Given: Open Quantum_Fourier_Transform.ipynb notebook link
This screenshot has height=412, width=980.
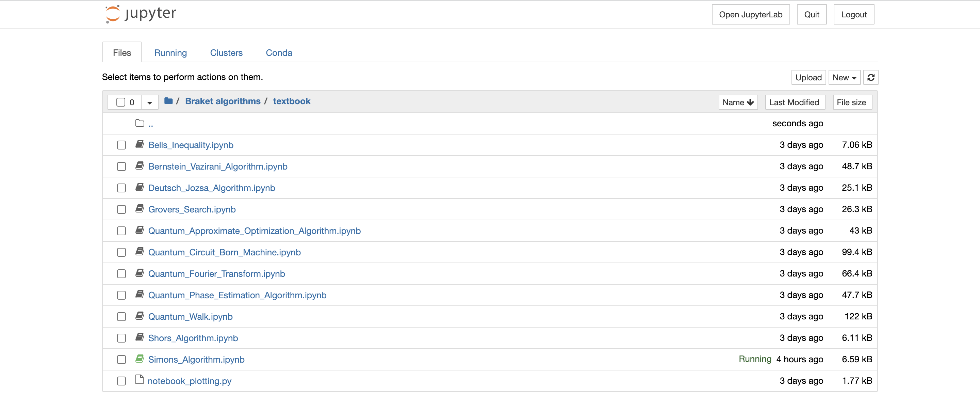Looking at the screenshot, I should tap(216, 273).
